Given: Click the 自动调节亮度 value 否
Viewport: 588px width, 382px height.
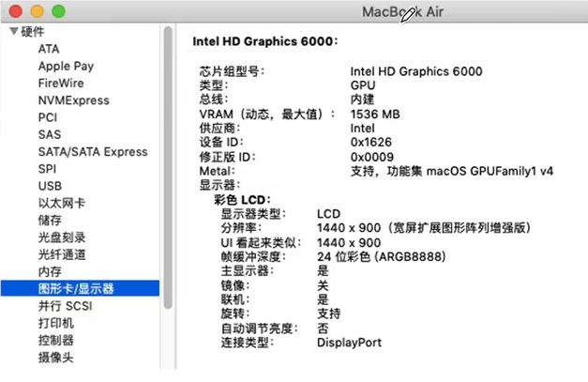Looking at the screenshot, I should [x=323, y=329].
